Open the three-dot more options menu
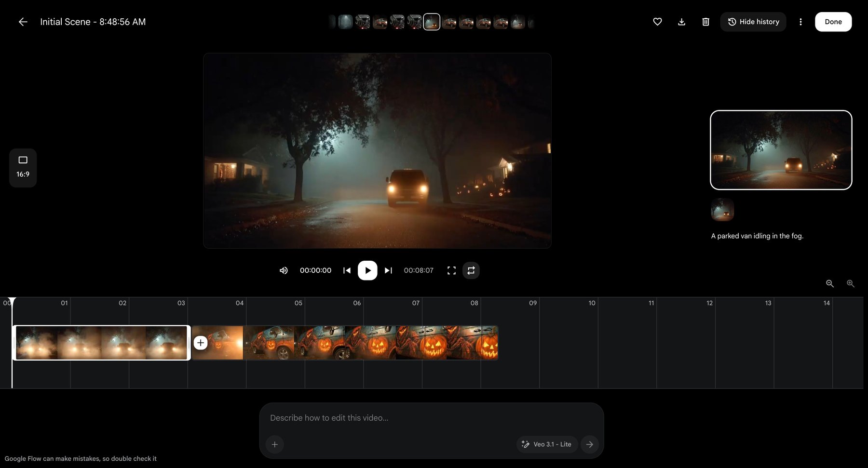The image size is (868, 468). (x=800, y=22)
